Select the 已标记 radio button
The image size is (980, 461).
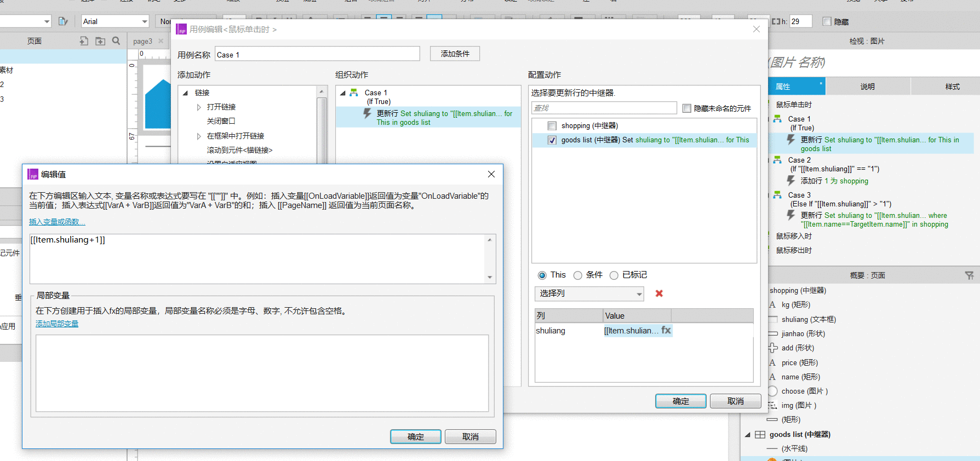click(x=614, y=275)
